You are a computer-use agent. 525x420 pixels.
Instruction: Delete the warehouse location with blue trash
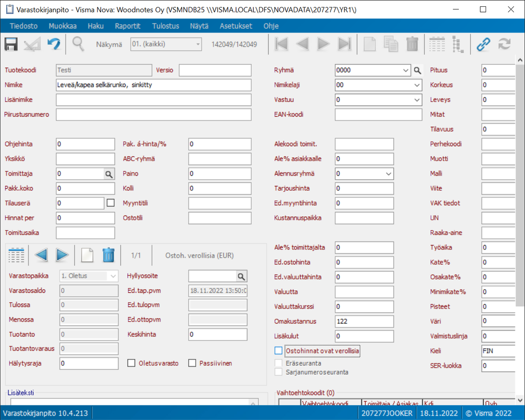click(108, 255)
